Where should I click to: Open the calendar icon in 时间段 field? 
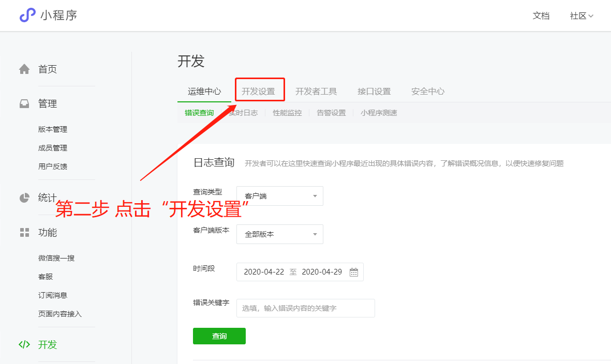pyautogui.click(x=354, y=271)
